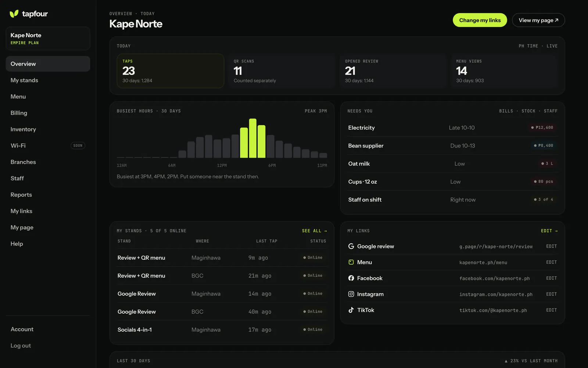The height and width of the screenshot is (368, 588).
Task: Click the Google icon beside Google review
Action: tap(351, 246)
